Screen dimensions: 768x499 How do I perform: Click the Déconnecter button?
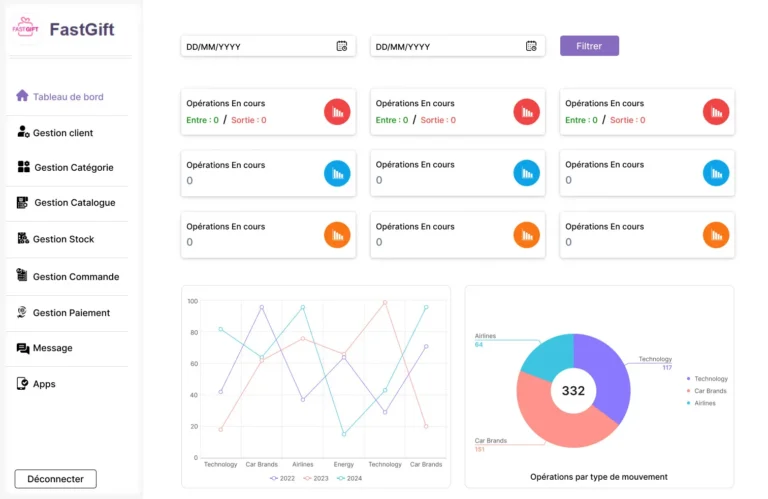(x=55, y=479)
